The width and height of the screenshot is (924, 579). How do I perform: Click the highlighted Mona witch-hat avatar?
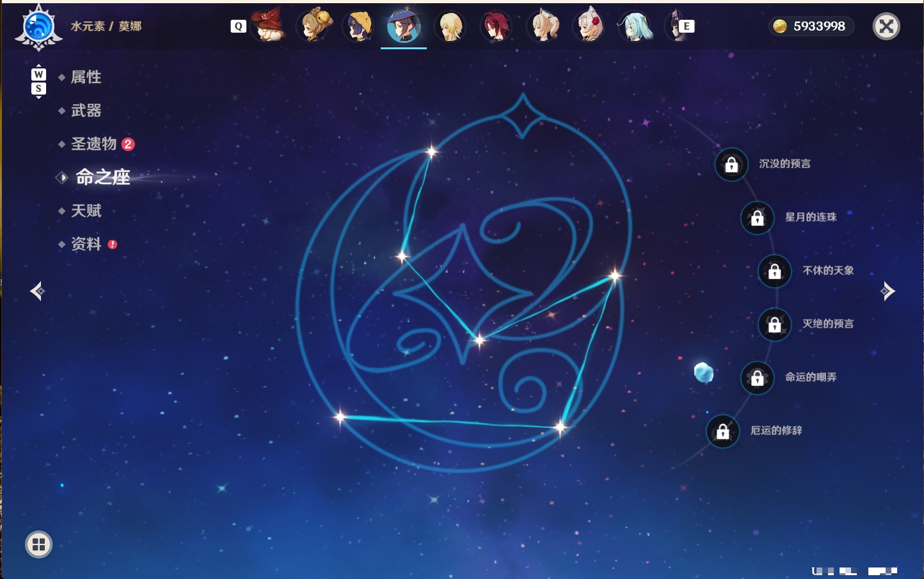click(x=404, y=26)
